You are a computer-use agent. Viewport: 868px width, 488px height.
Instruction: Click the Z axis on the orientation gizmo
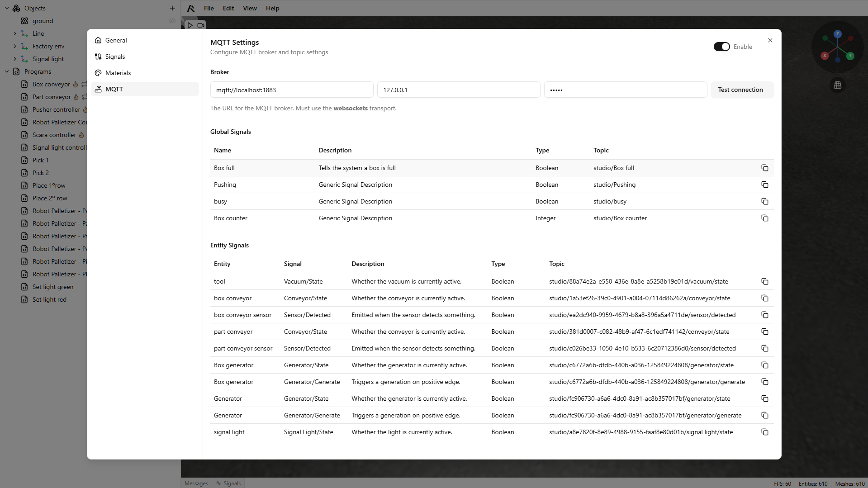tap(837, 34)
